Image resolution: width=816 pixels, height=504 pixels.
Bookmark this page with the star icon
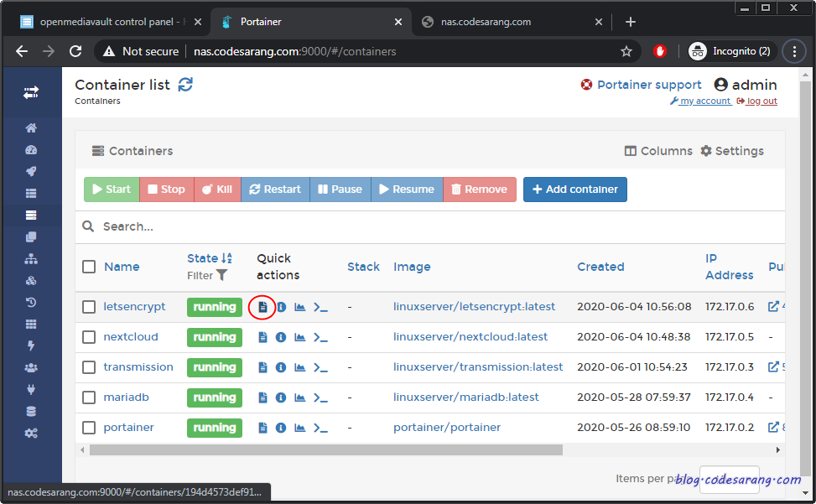click(x=626, y=51)
